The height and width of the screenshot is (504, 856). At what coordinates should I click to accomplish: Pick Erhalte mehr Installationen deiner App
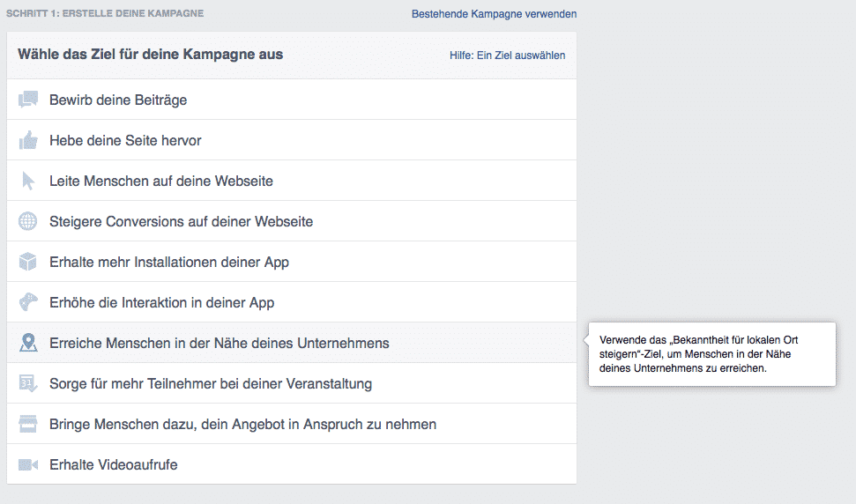(169, 262)
